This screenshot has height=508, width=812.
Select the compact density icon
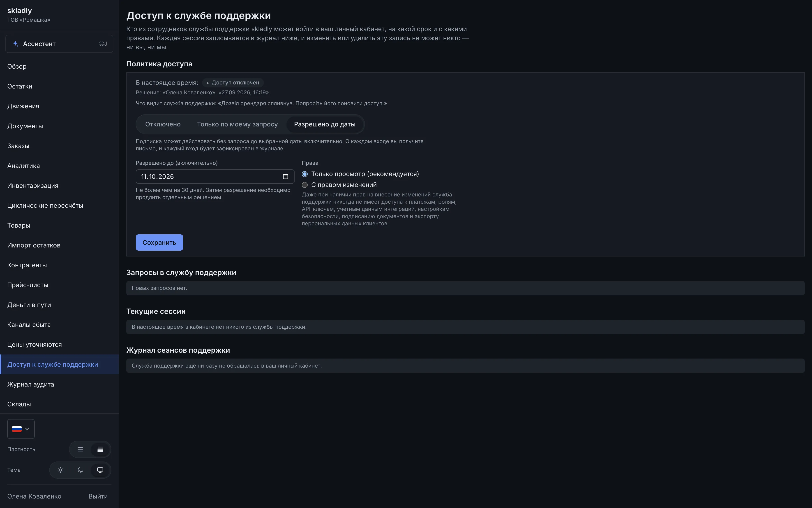[x=100, y=449]
